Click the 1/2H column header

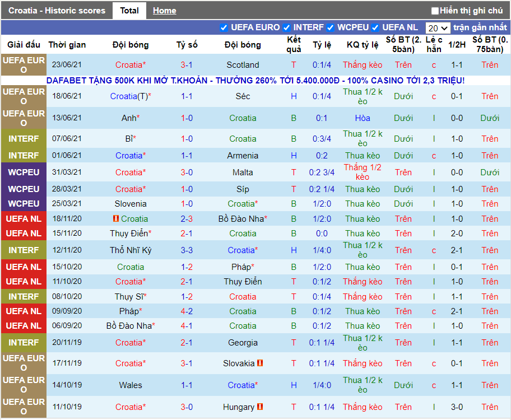point(457,45)
